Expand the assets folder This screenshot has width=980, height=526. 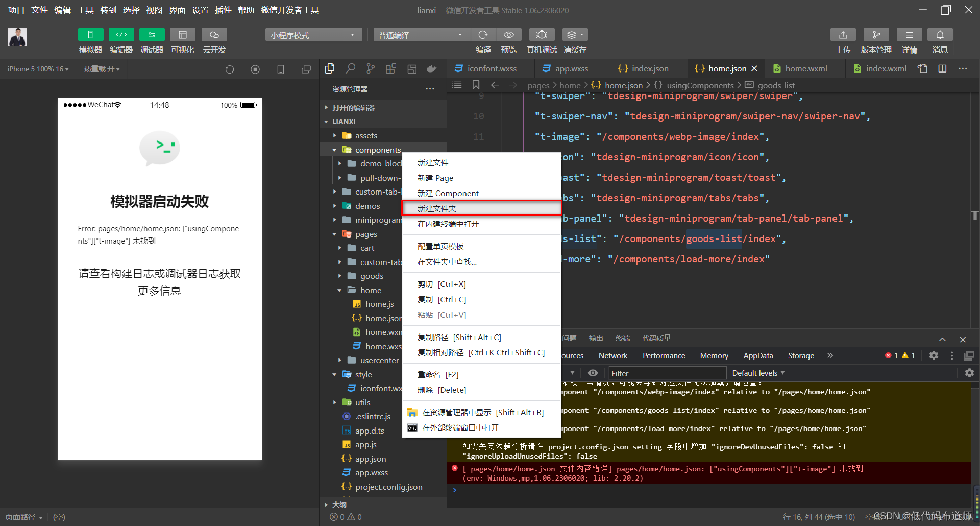tap(335, 135)
